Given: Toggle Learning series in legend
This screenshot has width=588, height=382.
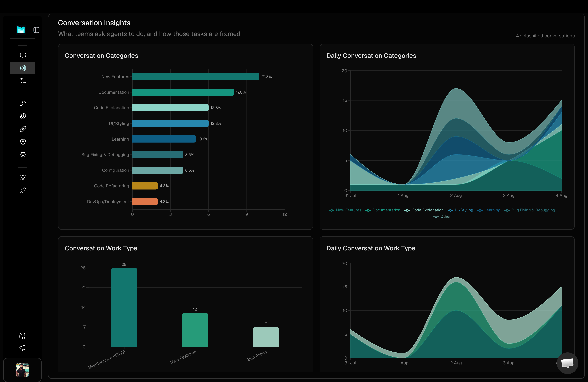Looking at the screenshot, I should point(489,210).
